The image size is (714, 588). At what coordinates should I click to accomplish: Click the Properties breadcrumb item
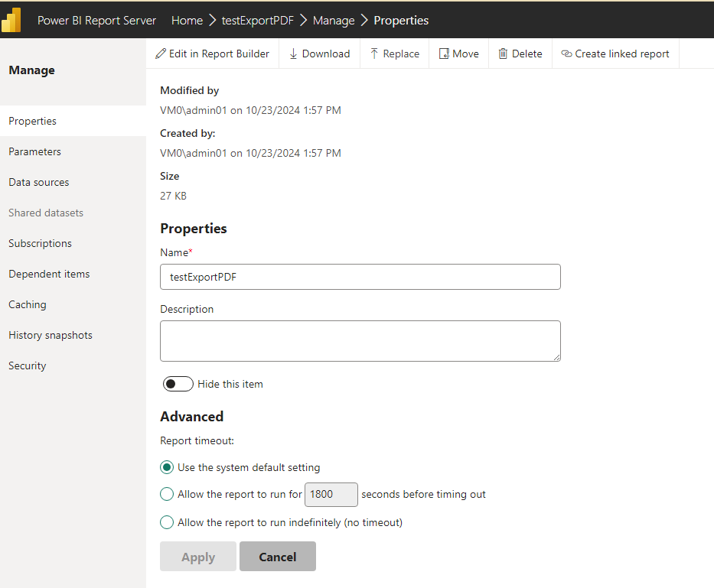pos(401,21)
